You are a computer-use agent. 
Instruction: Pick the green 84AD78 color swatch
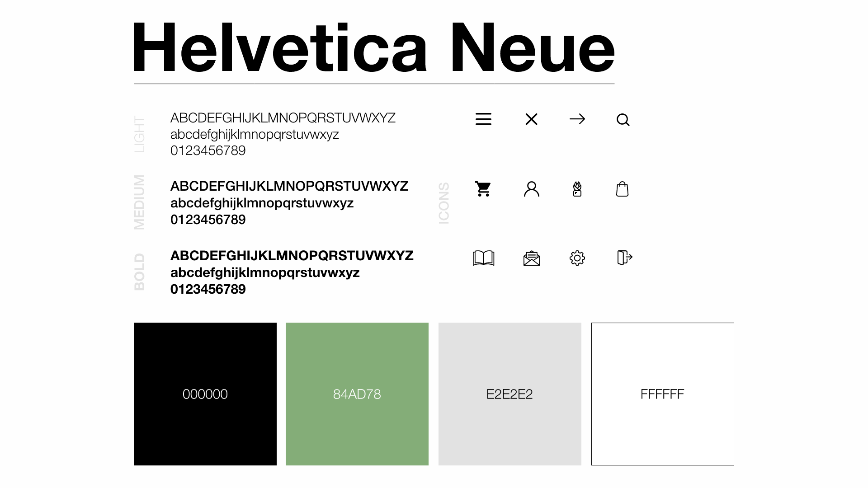coord(357,394)
